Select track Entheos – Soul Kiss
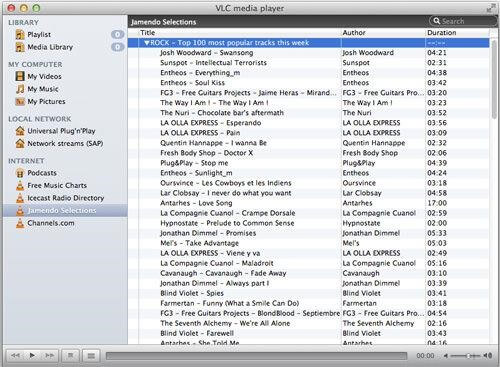This screenshot has height=367, width=500. [x=192, y=83]
